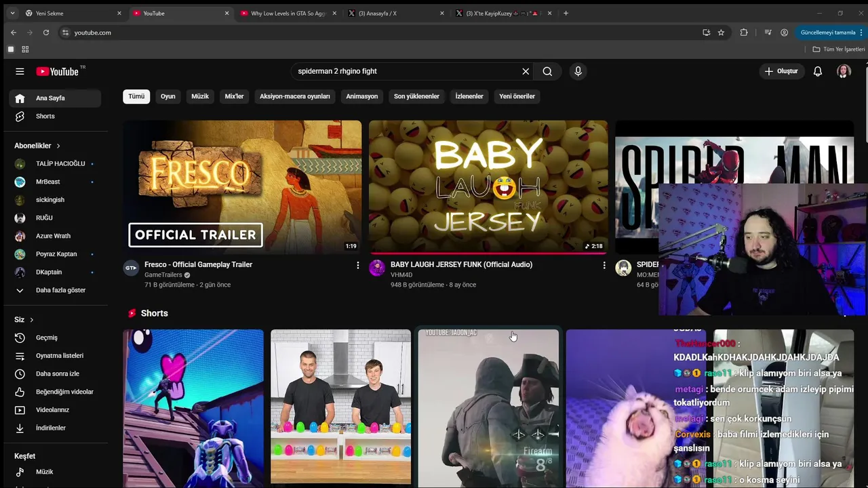Image resolution: width=868 pixels, height=488 pixels.
Task: Go back with browser back arrow
Action: [14, 33]
